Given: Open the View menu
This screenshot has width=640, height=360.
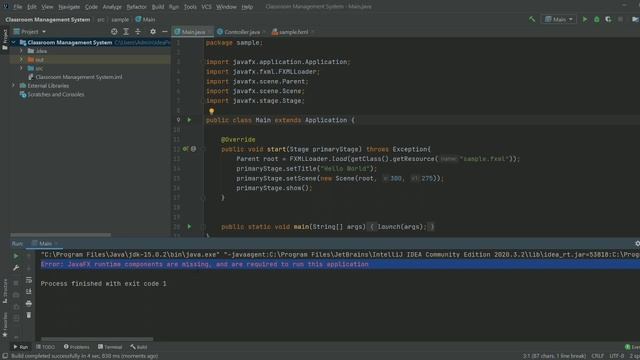Looking at the screenshot, I should 47,7.
